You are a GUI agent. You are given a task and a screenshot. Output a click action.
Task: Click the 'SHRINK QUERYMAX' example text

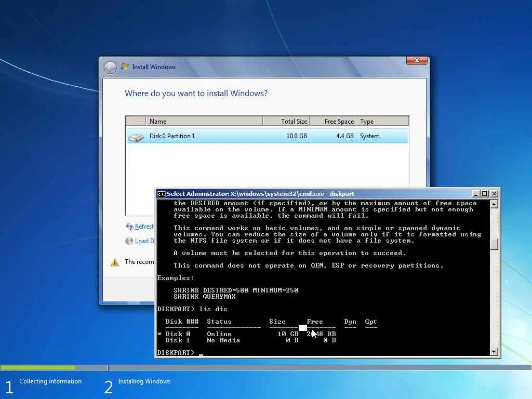click(x=205, y=297)
